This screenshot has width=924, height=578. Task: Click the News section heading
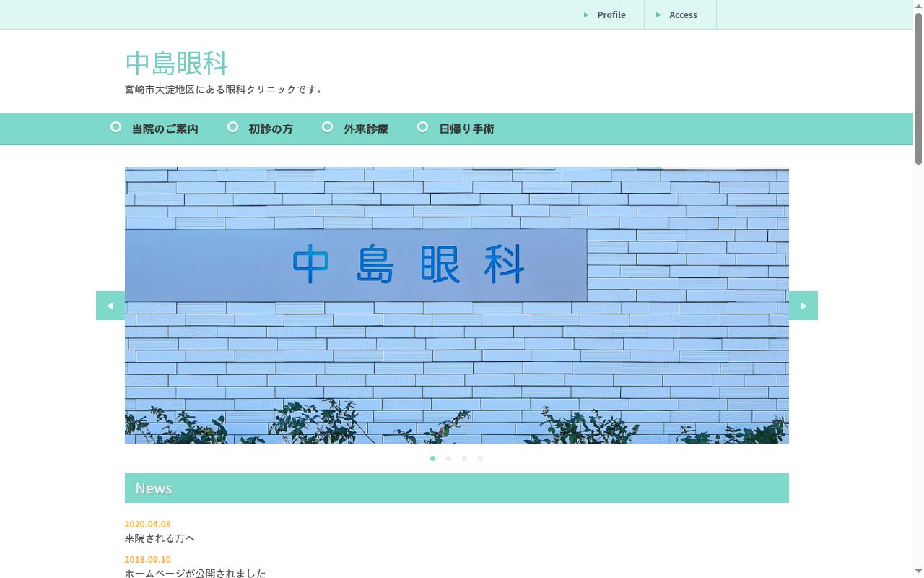[457, 488]
